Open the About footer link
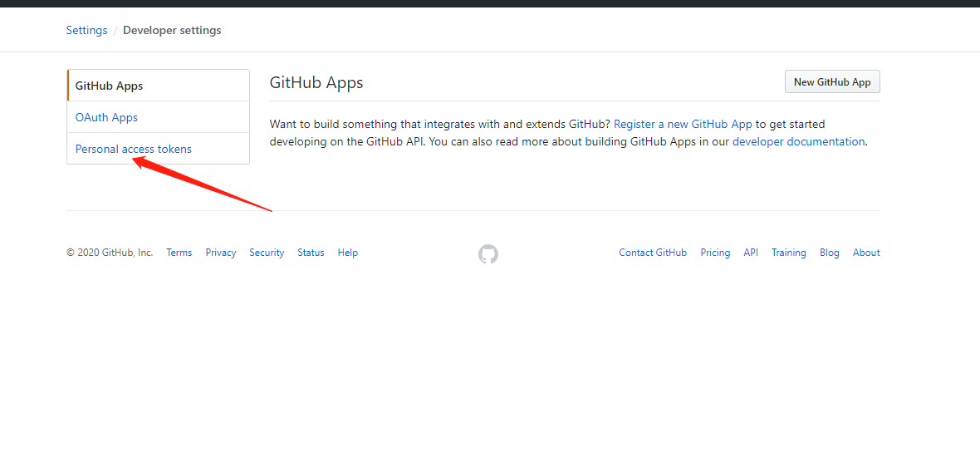 (866, 253)
